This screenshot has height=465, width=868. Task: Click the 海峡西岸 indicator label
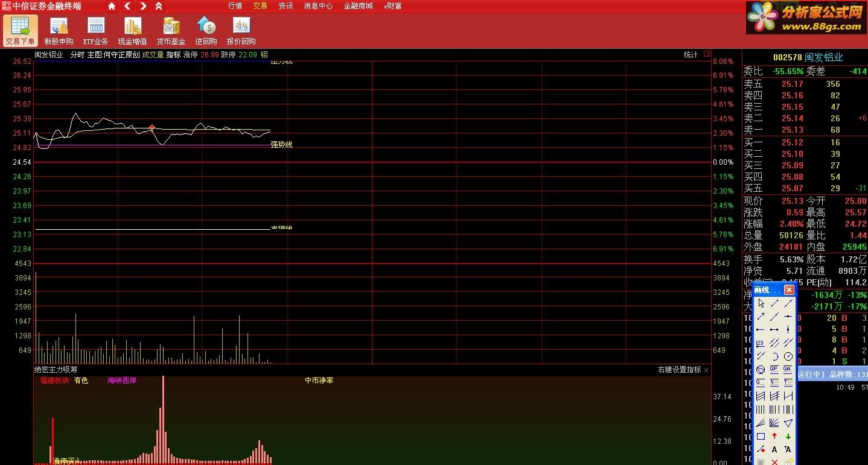(122, 381)
